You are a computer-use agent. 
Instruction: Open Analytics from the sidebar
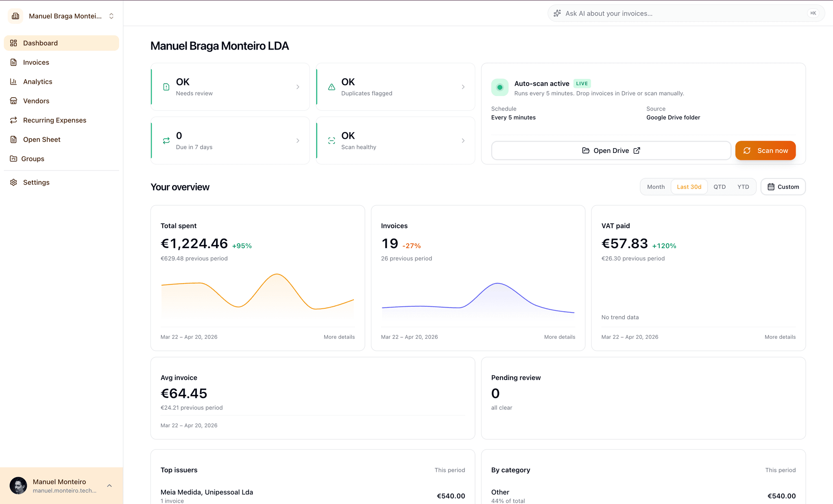[61, 82]
